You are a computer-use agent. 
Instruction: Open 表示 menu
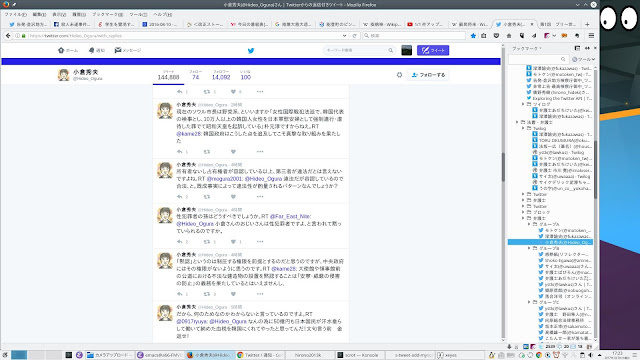click(x=59, y=14)
